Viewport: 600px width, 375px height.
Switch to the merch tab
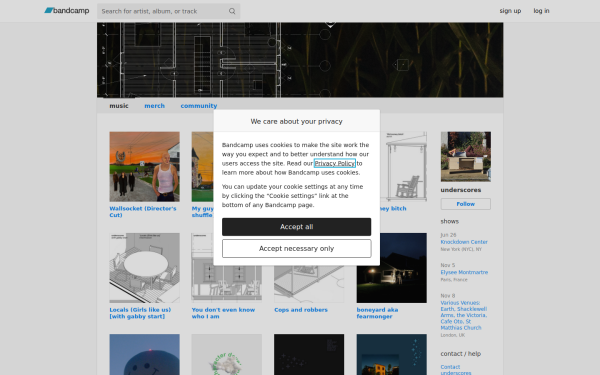tap(155, 106)
